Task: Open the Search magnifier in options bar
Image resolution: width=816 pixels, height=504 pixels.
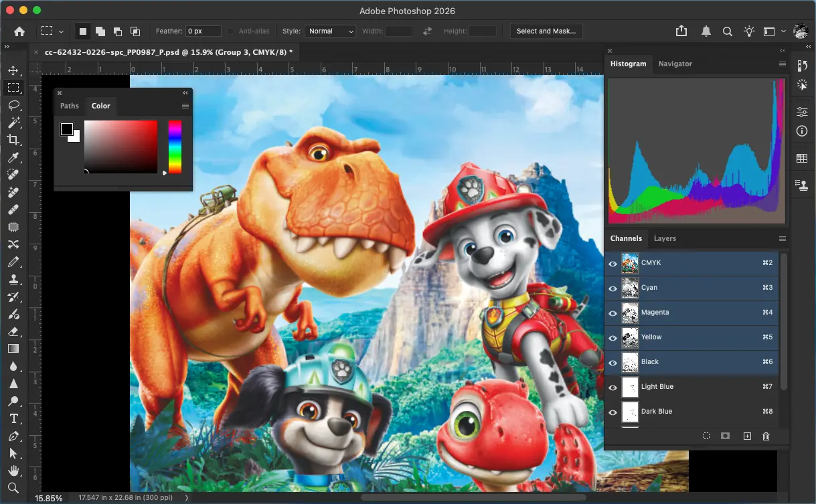Action: click(x=728, y=31)
